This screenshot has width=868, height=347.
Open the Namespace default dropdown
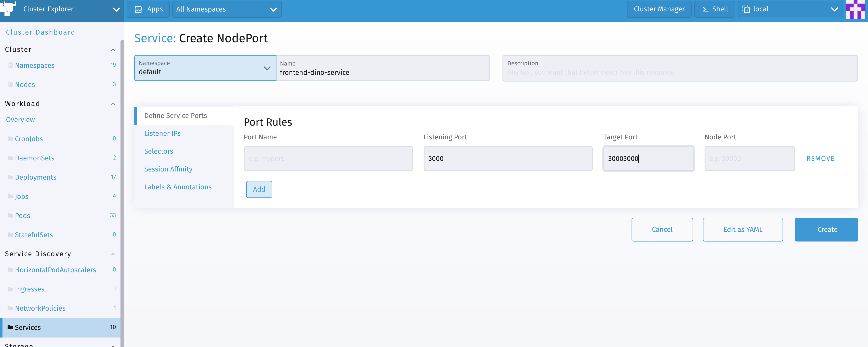(205, 68)
